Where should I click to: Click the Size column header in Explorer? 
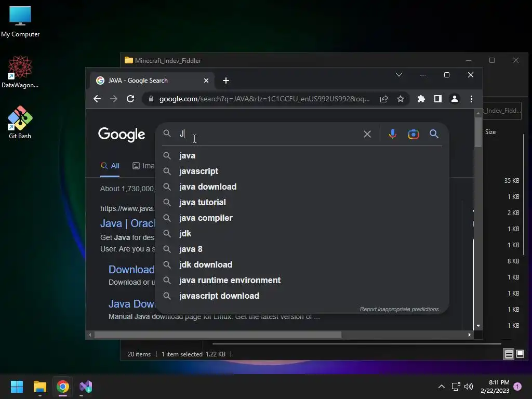(x=490, y=132)
